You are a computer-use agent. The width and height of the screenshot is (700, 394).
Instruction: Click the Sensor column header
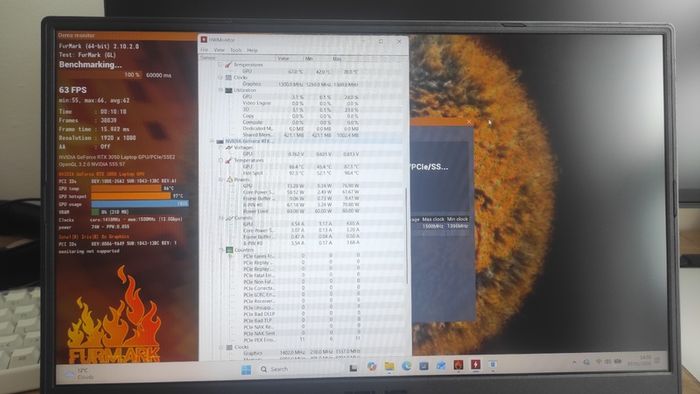point(237,58)
